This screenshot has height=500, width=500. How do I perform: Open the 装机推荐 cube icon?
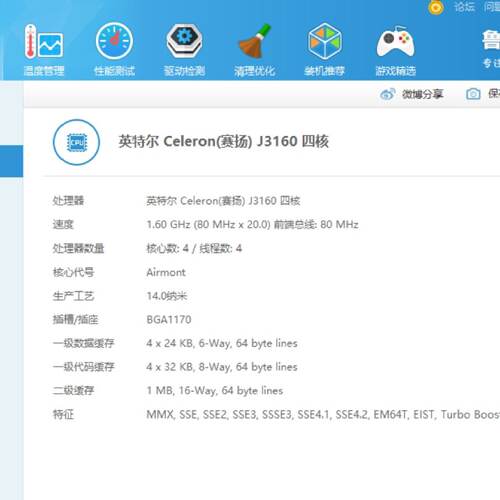[325, 41]
